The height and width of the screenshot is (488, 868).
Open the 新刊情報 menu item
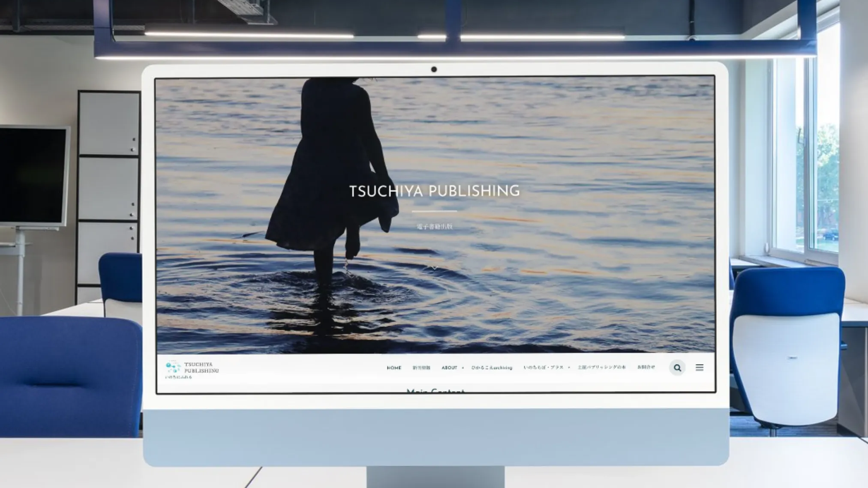(x=421, y=368)
